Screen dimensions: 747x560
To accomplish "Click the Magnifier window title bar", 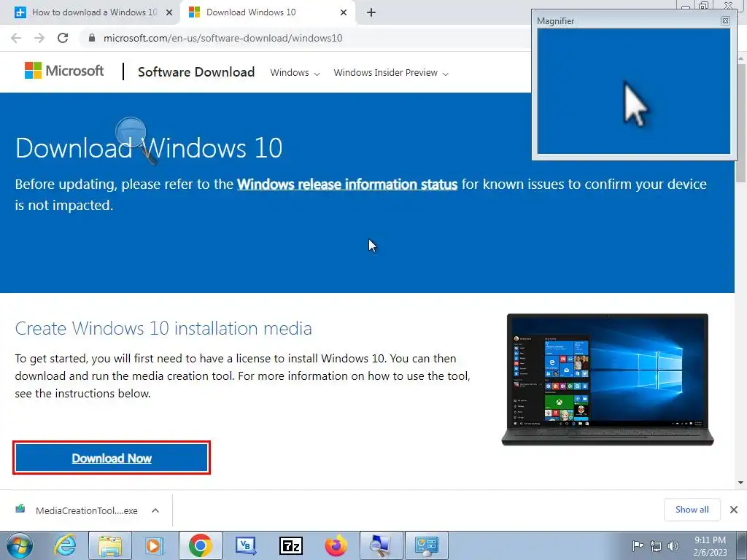I will [x=627, y=20].
